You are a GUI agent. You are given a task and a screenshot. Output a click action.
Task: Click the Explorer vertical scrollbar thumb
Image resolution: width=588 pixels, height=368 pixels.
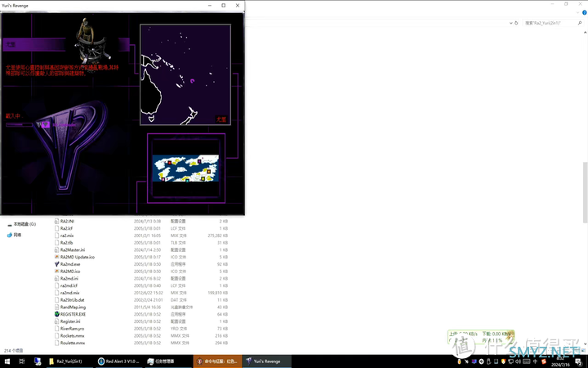[x=585, y=192]
